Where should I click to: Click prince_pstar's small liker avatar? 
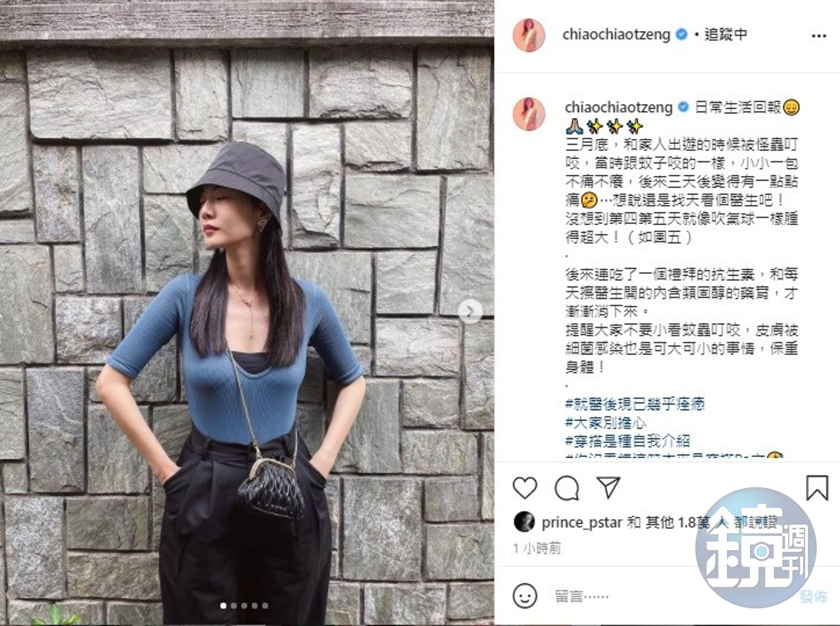point(523,522)
